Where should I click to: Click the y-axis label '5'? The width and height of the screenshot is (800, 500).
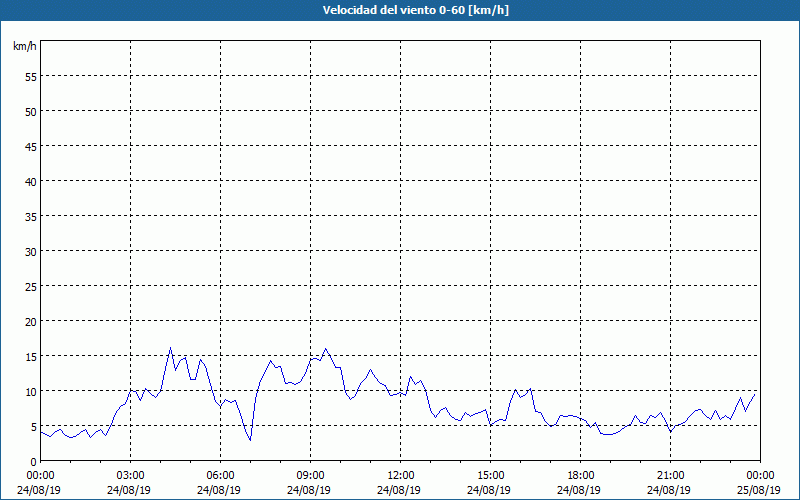coord(34,427)
